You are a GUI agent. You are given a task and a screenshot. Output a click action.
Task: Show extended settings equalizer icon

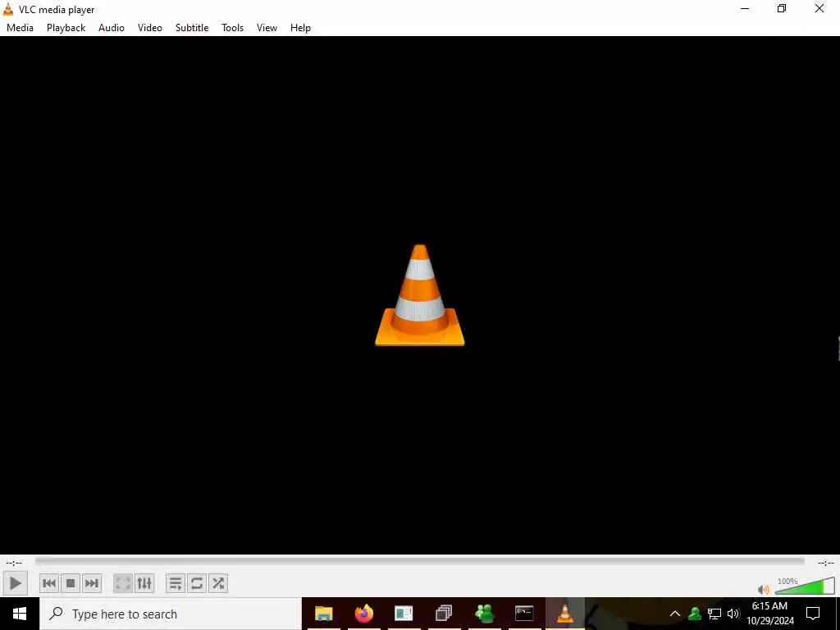pos(144,583)
